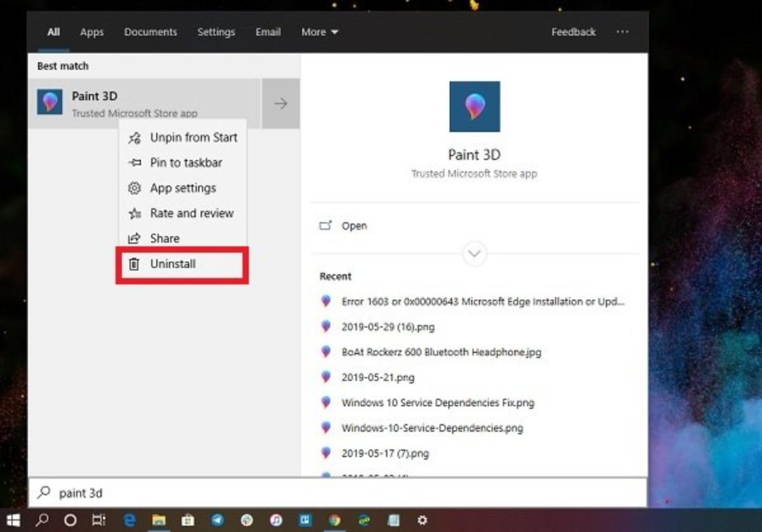Open Telegram from the taskbar

tap(217, 520)
